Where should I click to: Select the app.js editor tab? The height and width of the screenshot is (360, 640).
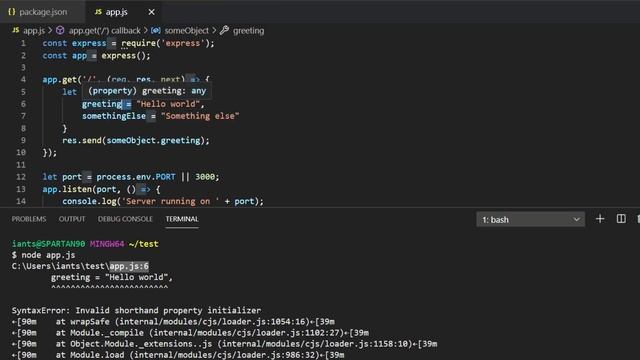pos(116,12)
